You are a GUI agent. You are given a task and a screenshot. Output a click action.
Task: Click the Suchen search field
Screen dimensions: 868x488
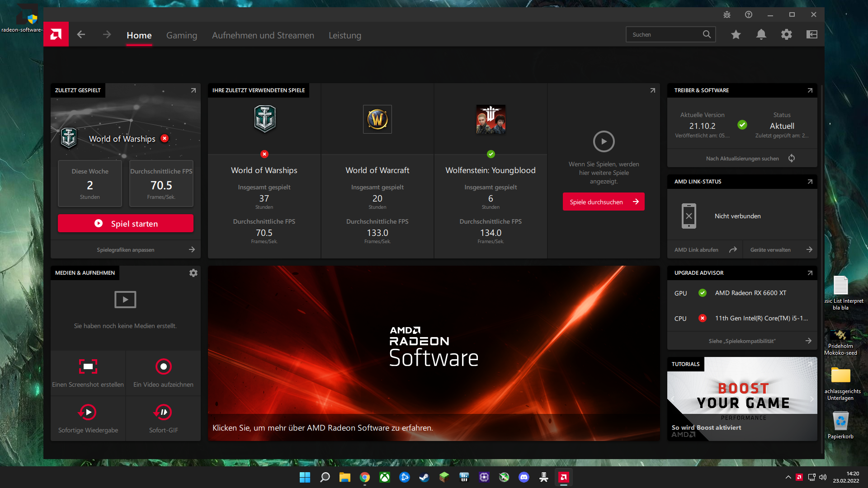[x=665, y=34]
